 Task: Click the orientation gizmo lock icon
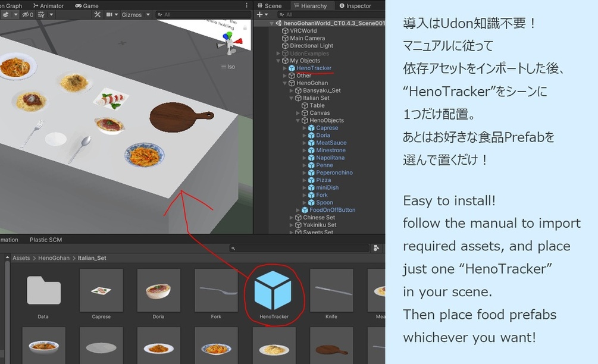[x=245, y=28]
